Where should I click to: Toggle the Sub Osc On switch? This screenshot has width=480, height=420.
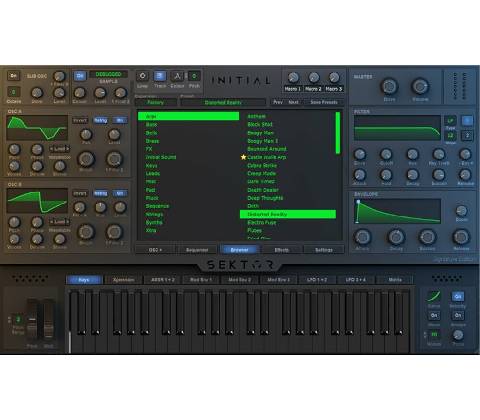14,76
